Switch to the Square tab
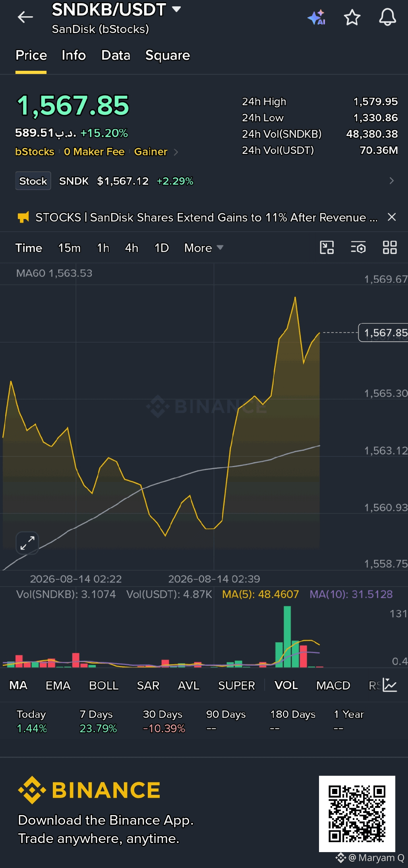 coord(168,55)
